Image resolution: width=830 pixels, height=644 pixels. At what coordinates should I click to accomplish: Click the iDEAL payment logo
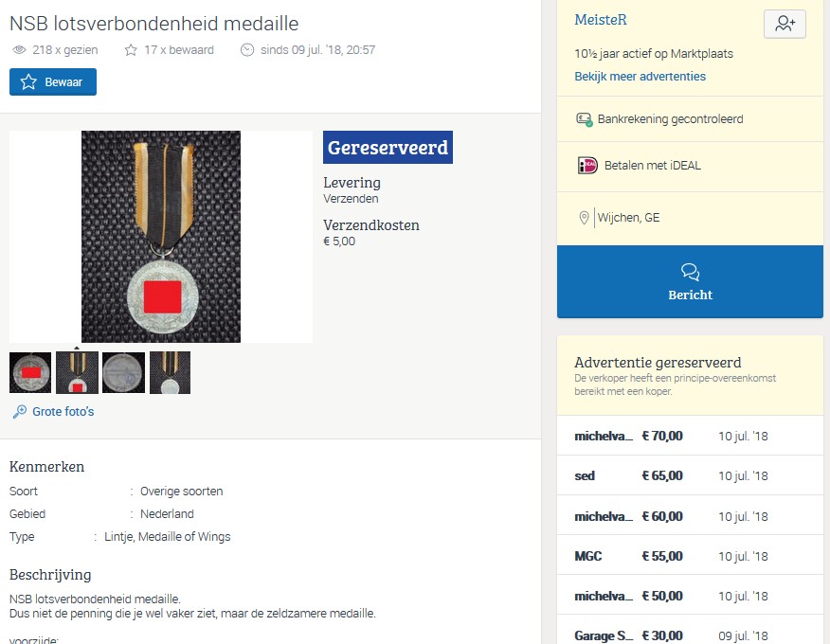coord(587,166)
